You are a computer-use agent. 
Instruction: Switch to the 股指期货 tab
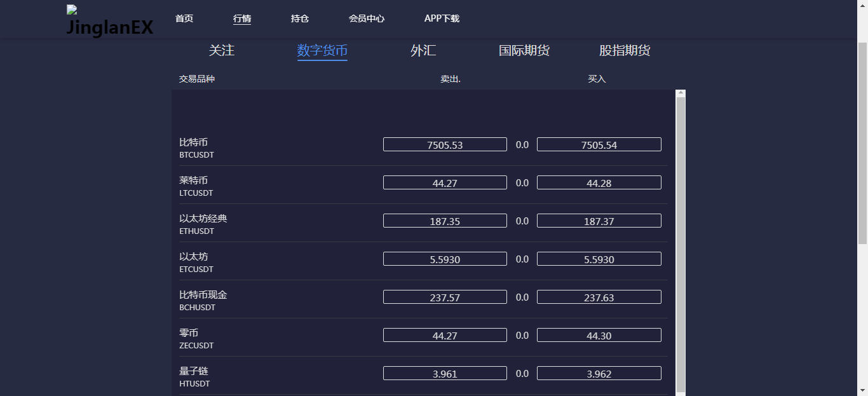coord(625,51)
